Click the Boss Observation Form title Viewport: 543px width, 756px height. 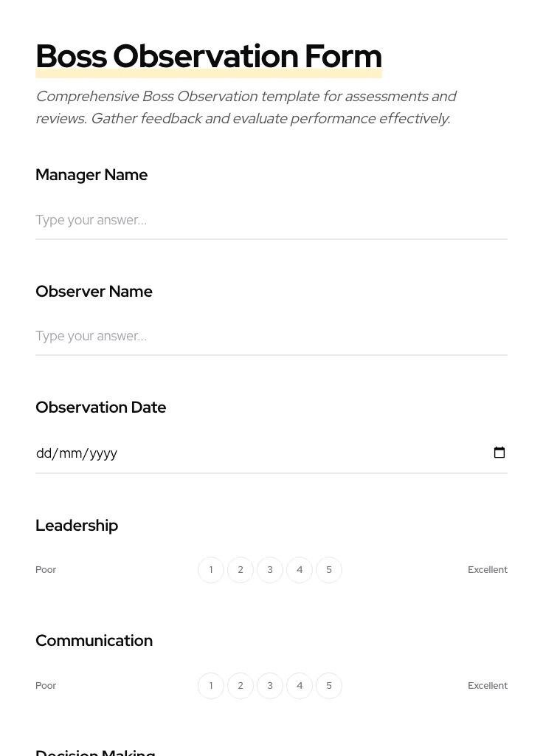click(209, 56)
